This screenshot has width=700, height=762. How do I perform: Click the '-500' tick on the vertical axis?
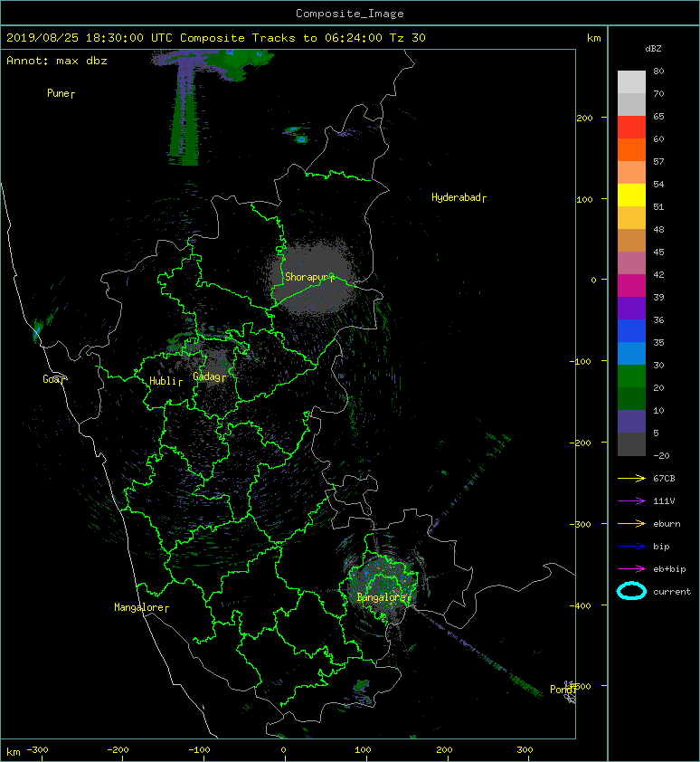click(584, 686)
